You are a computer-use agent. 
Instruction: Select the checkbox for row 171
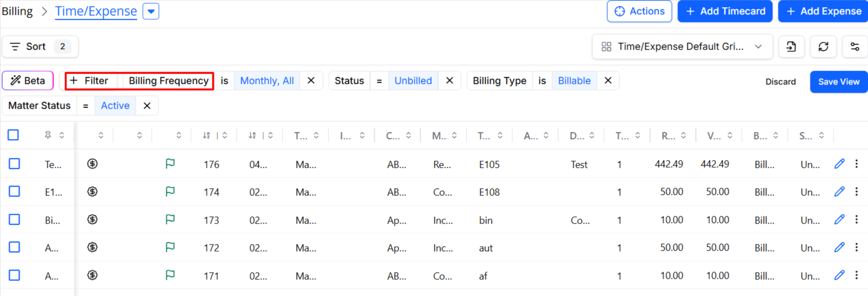(14, 275)
